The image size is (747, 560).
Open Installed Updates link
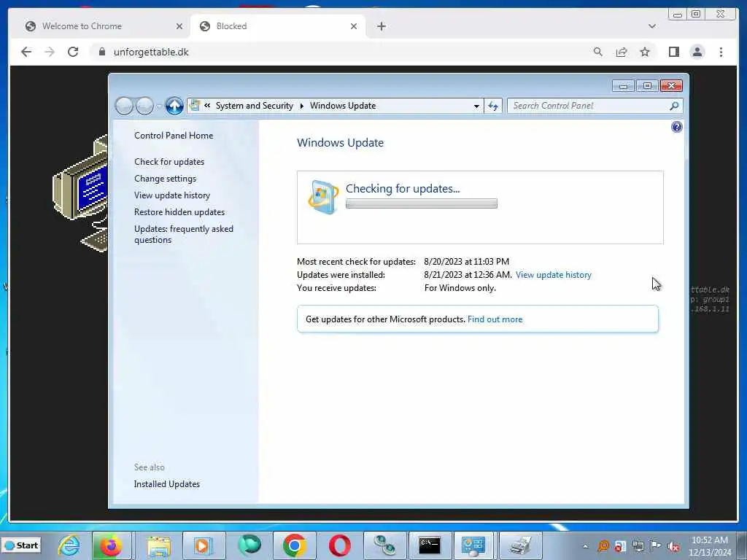[167, 484]
